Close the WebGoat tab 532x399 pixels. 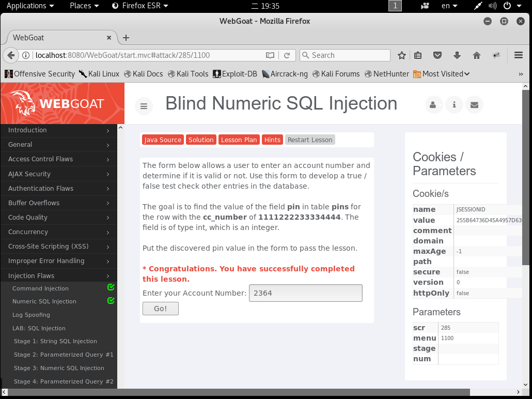tap(109, 38)
